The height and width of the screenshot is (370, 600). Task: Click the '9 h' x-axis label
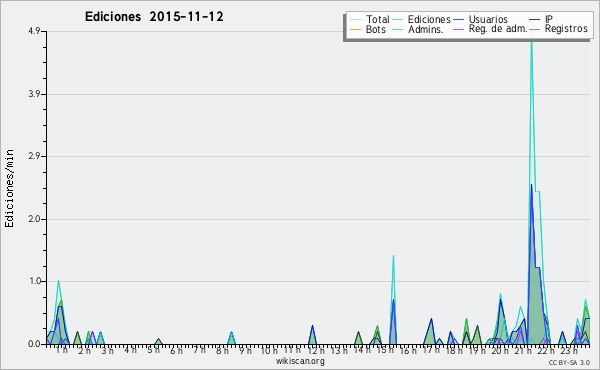(x=246, y=350)
